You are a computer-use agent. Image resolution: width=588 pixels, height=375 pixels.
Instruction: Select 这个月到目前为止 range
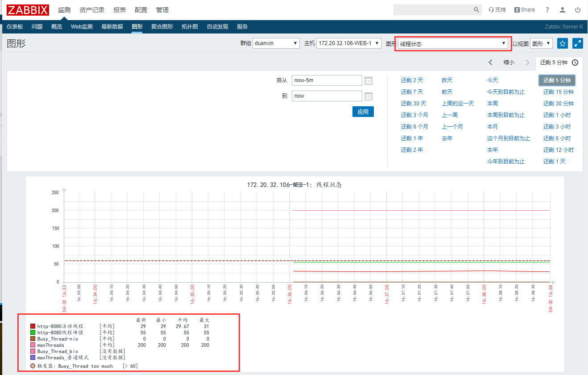[509, 138]
